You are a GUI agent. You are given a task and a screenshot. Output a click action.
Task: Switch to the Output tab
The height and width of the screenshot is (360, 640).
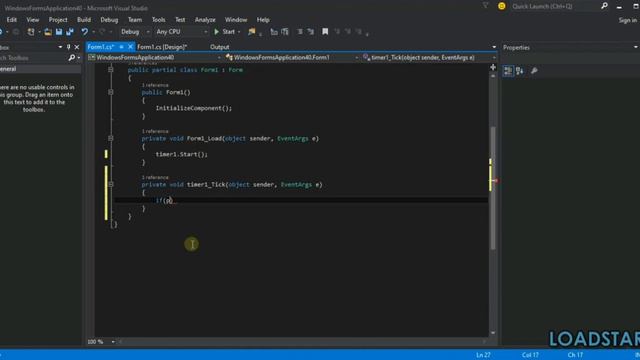220,47
